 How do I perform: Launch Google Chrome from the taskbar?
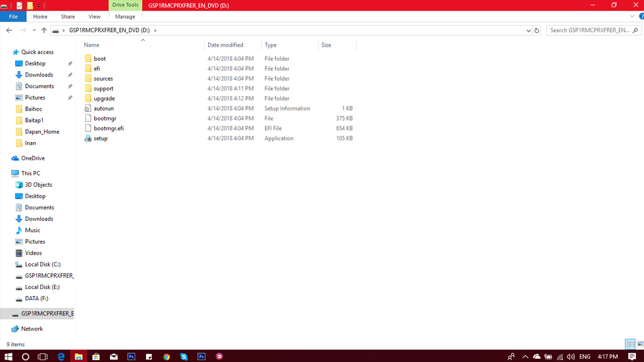click(x=166, y=357)
